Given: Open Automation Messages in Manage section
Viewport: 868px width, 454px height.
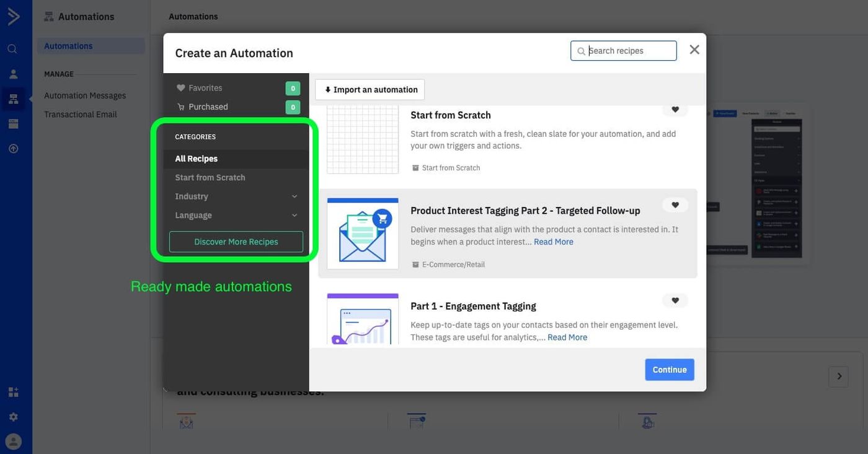Looking at the screenshot, I should pyautogui.click(x=85, y=95).
